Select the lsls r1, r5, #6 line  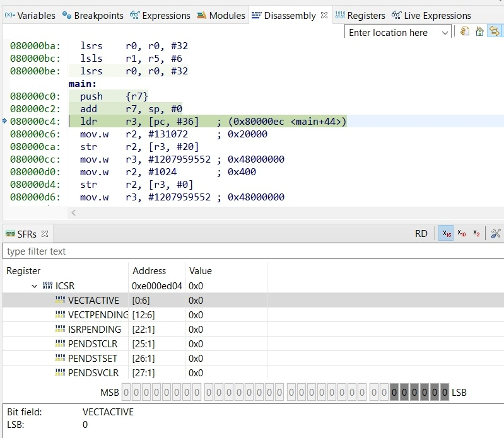pyautogui.click(x=131, y=59)
